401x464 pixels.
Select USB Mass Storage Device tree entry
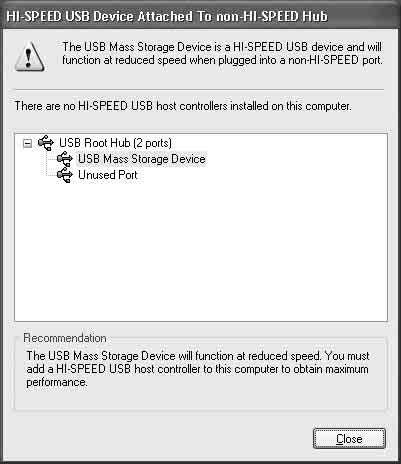tap(142, 159)
